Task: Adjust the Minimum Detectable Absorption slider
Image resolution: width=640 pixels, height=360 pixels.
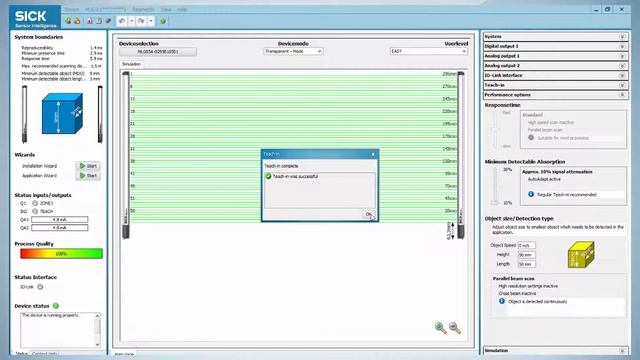Action: (495, 202)
